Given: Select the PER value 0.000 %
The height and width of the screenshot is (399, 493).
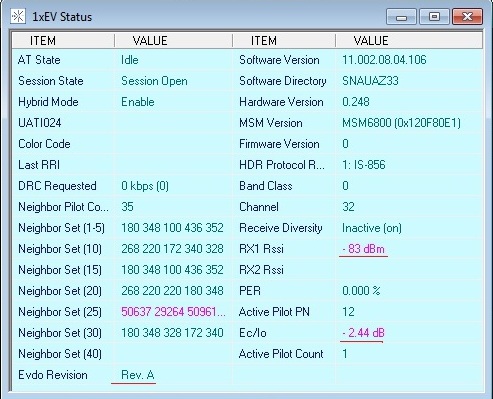Looking at the screenshot, I should (361, 291).
